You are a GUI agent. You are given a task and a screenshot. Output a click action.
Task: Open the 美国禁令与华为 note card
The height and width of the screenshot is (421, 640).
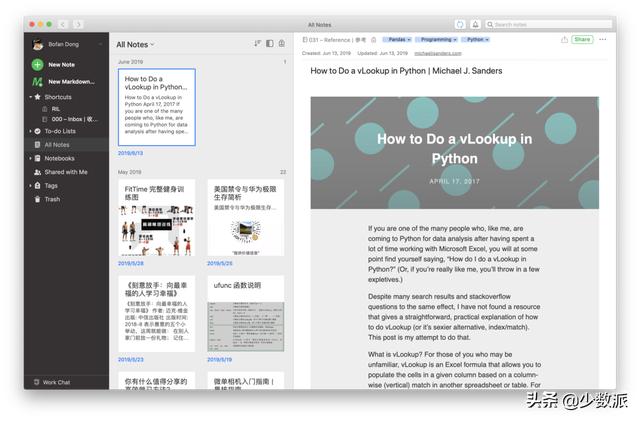point(246,218)
